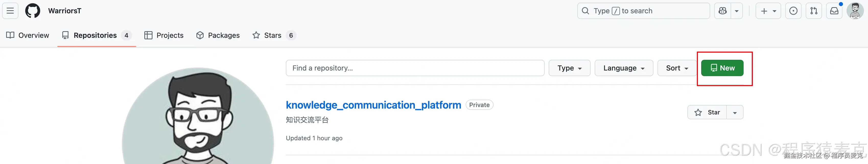This screenshot has height=164, width=868.
Task: Expand the star lists dropdown arrow
Action: coord(735,112)
